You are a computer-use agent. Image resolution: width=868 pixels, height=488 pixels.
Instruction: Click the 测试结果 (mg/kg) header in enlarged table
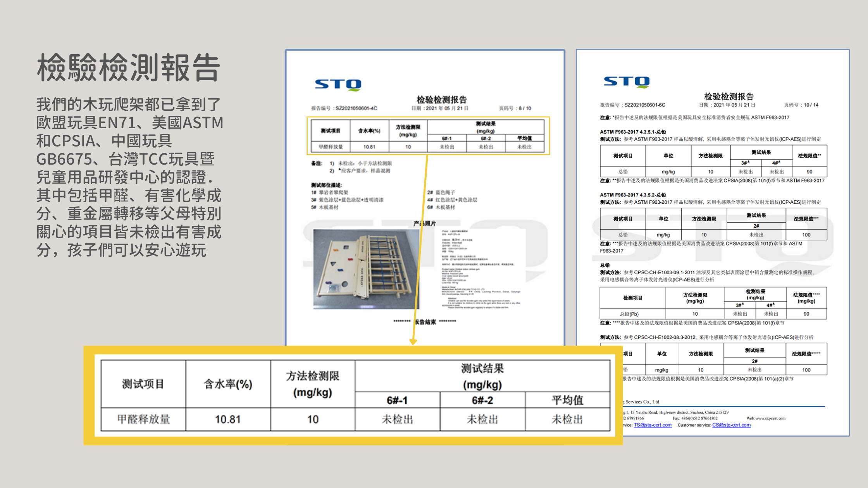pos(482,376)
